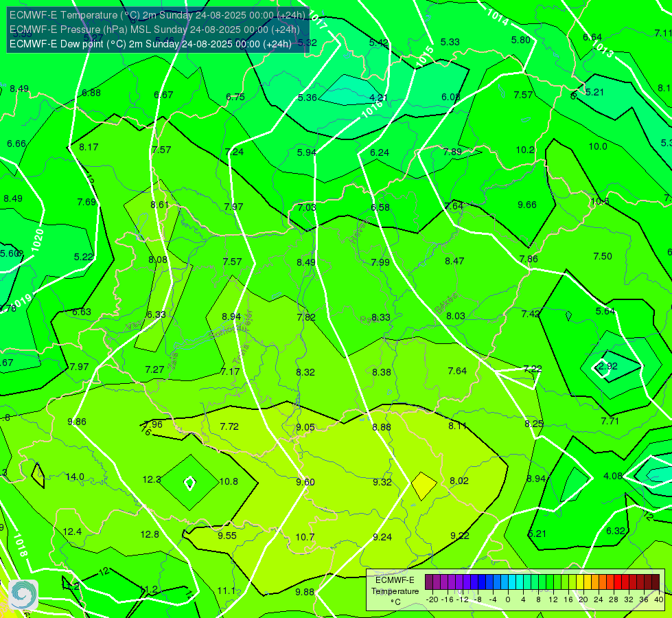Click the 1016 isobar label
672x618 pixels.
[x=371, y=109]
